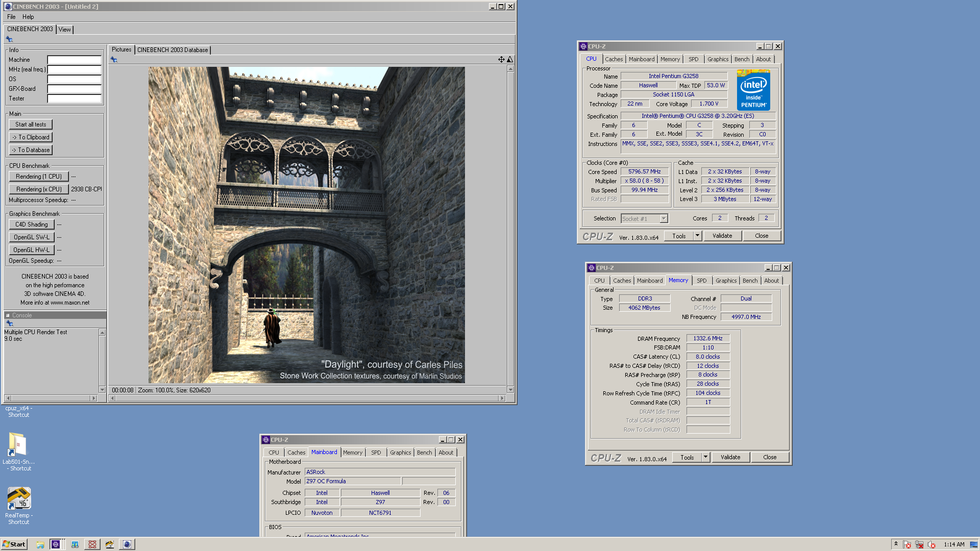Run Rendering (1 CPU) benchmark
Screen dimensions: 980x551
(39, 177)
